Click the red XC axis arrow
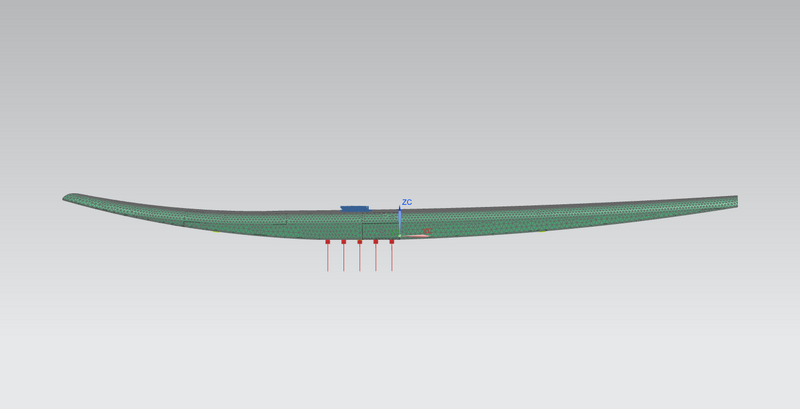The height and width of the screenshot is (409, 800). (414, 236)
